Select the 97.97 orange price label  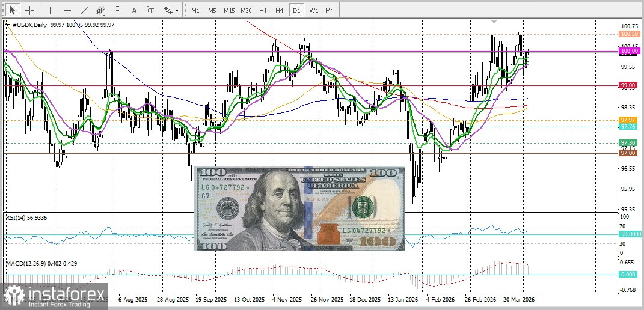pyautogui.click(x=629, y=120)
